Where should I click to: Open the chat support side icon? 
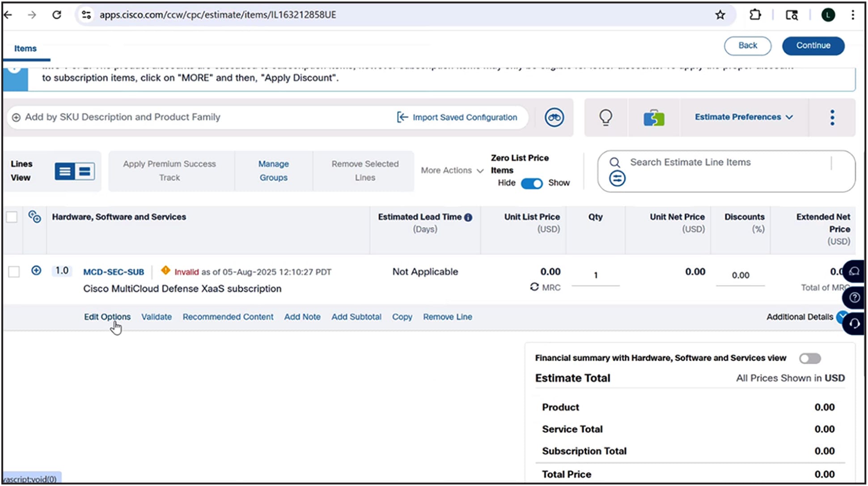tap(854, 272)
